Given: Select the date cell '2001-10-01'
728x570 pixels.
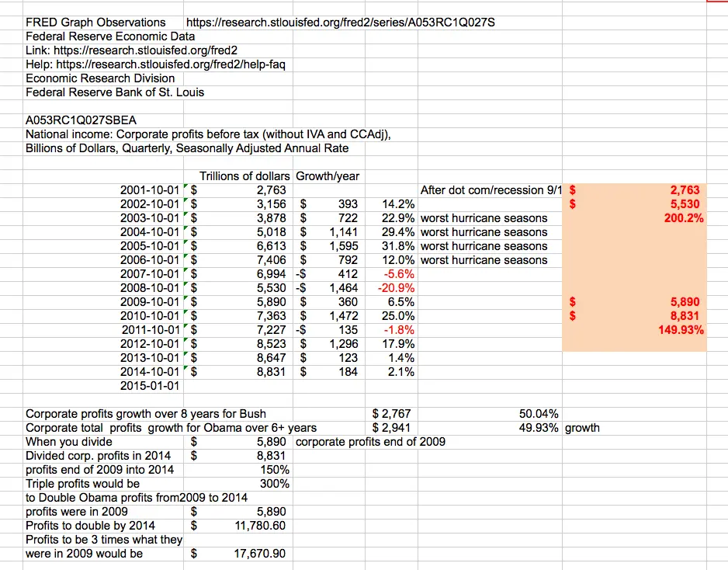Looking at the screenshot, I should 150,190.
